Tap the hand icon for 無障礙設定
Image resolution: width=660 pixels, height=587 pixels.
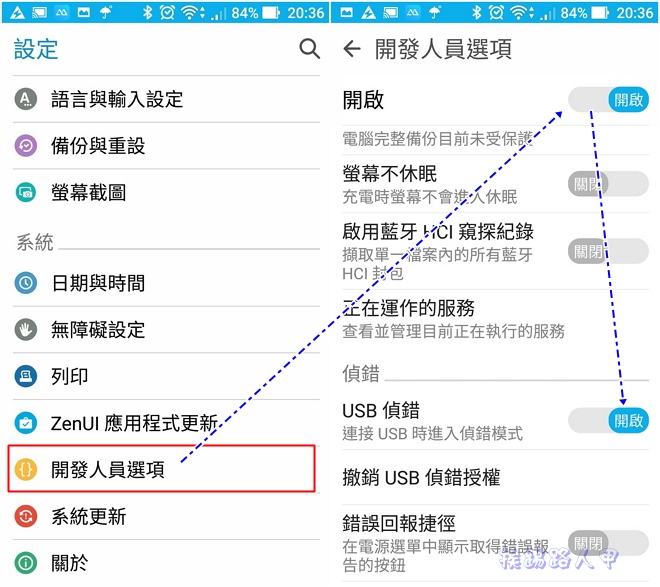click(26, 329)
